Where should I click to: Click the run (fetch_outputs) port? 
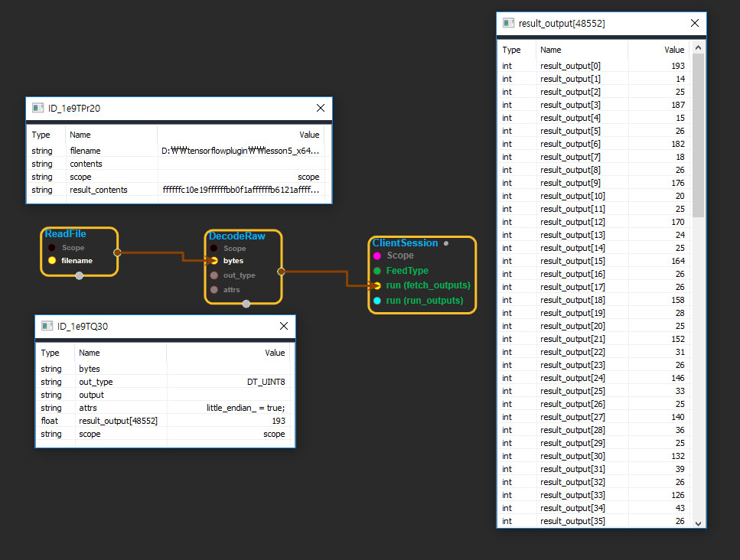pyautogui.click(x=377, y=285)
